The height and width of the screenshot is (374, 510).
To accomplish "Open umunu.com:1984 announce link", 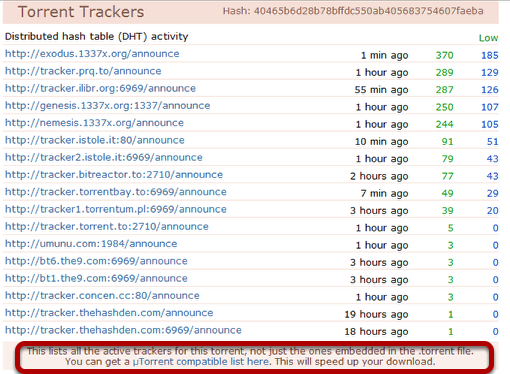I will (91, 244).
